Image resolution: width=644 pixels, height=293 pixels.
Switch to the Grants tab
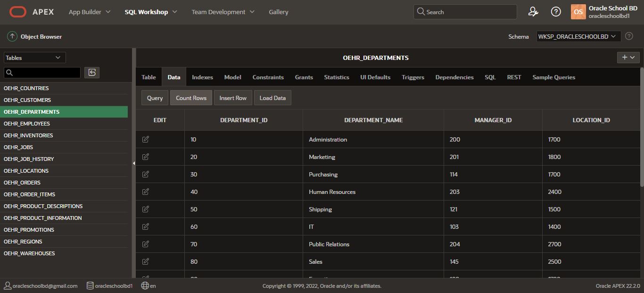coord(304,77)
